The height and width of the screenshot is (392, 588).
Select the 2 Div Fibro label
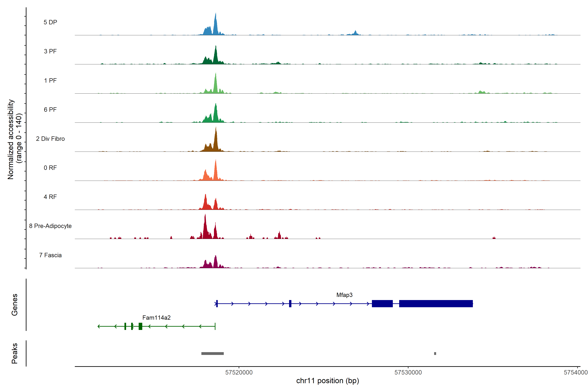point(50,139)
